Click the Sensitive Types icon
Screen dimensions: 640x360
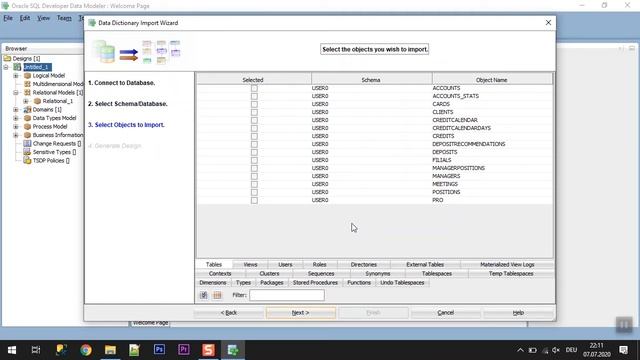point(27,152)
